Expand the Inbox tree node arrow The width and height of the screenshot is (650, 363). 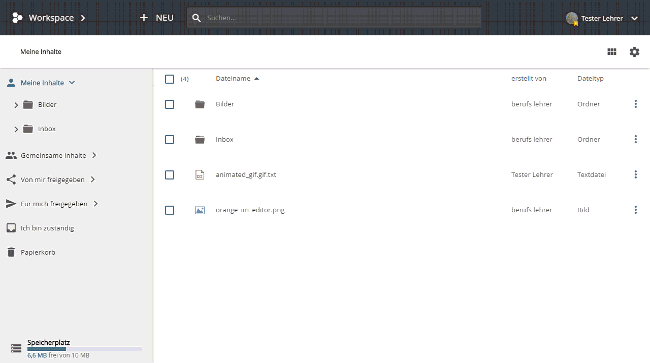(16, 129)
